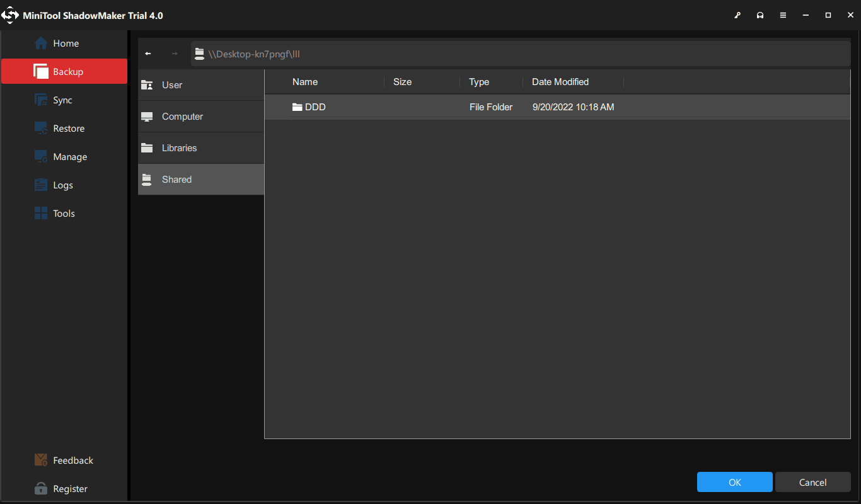Open online support via the headset icon
This screenshot has width=861, height=504.
(x=760, y=14)
